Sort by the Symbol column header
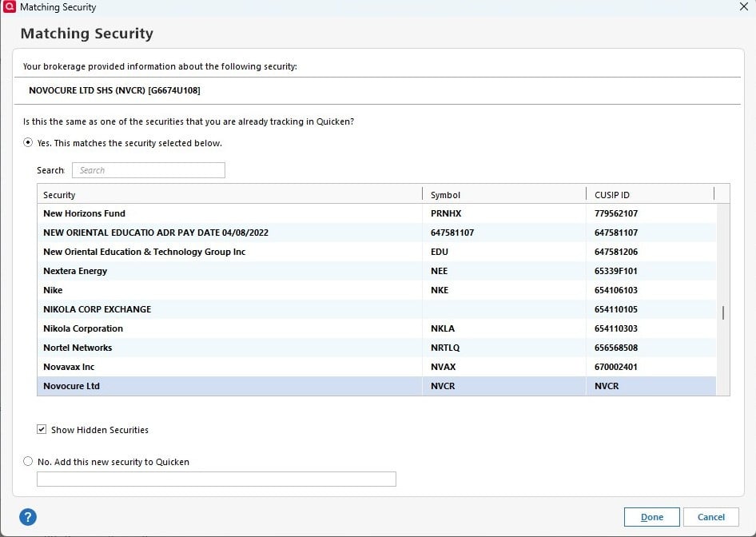This screenshot has width=756, height=537. click(x=503, y=195)
